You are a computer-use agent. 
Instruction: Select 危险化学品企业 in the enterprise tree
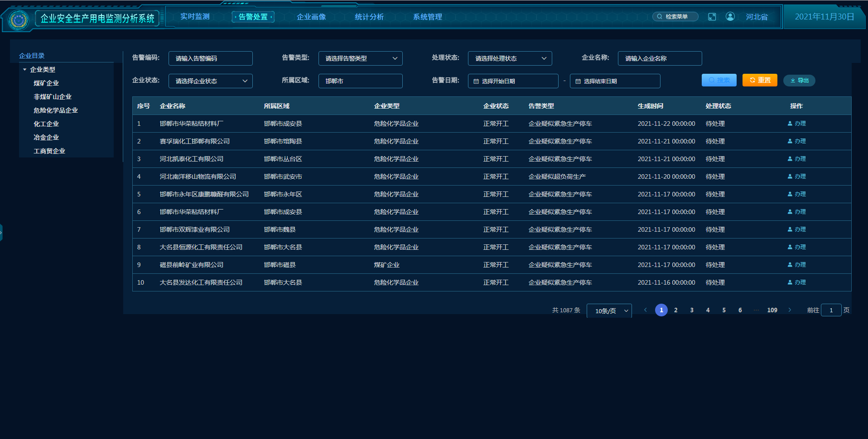coord(56,110)
